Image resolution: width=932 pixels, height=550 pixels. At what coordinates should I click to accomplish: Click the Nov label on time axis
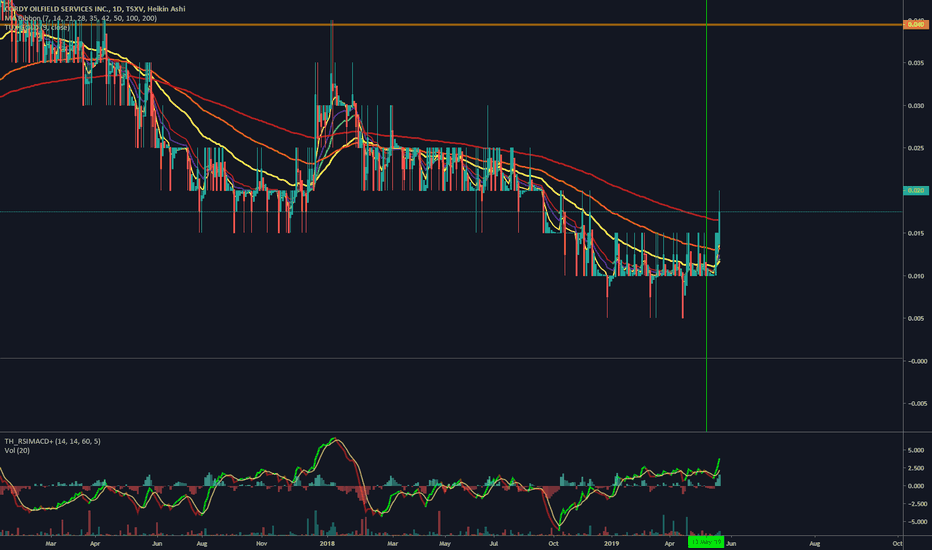pyautogui.click(x=262, y=543)
